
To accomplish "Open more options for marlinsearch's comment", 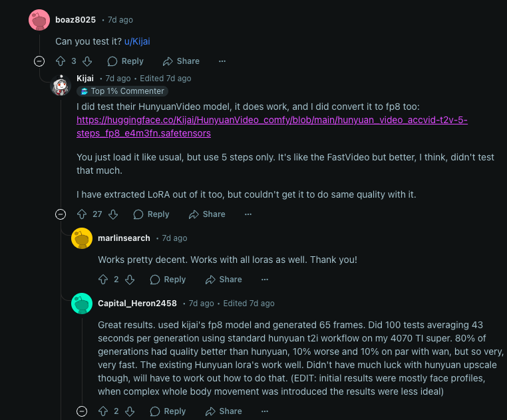I will coord(265,280).
